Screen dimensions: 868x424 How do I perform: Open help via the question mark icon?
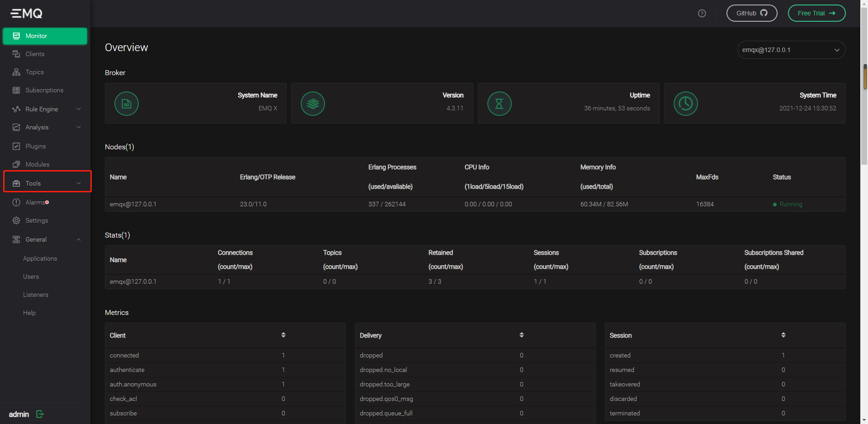point(702,14)
